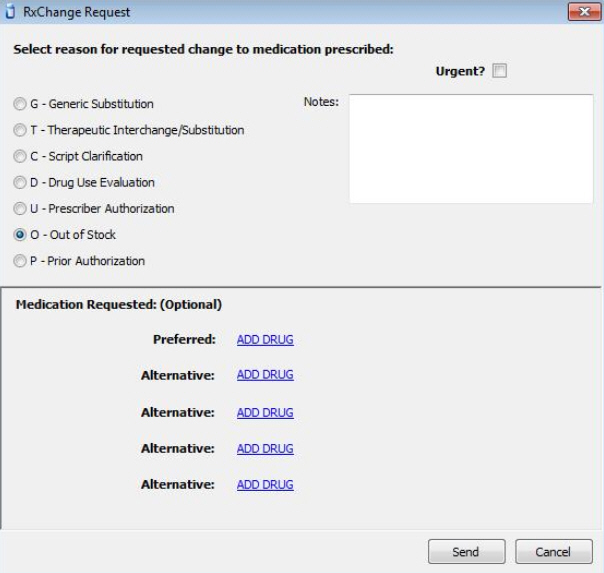Select C - Script Clarification radio button

point(20,156)
